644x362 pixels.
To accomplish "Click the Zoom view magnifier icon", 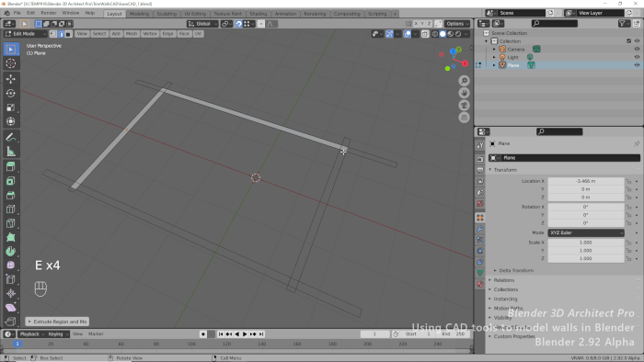I will coord(464,81).
